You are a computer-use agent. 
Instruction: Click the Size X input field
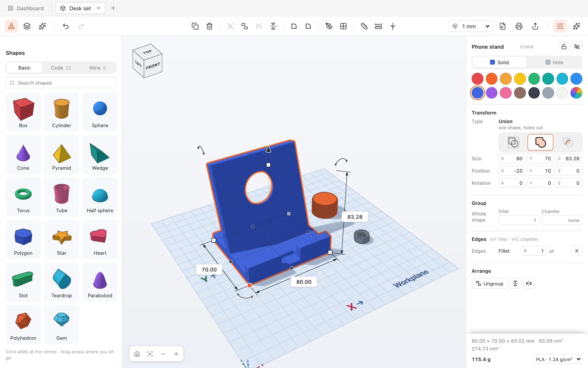tap(512, 158)
